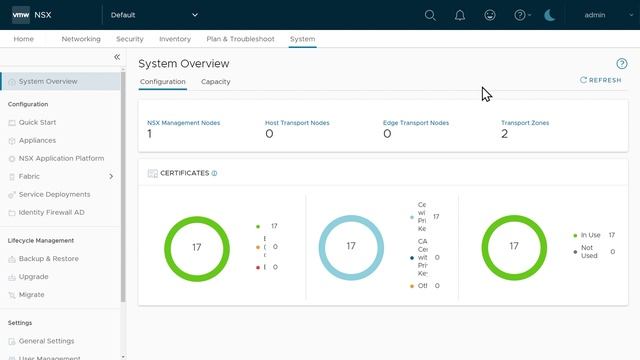Open the Host Transport Nodes link

pos(297,123)
